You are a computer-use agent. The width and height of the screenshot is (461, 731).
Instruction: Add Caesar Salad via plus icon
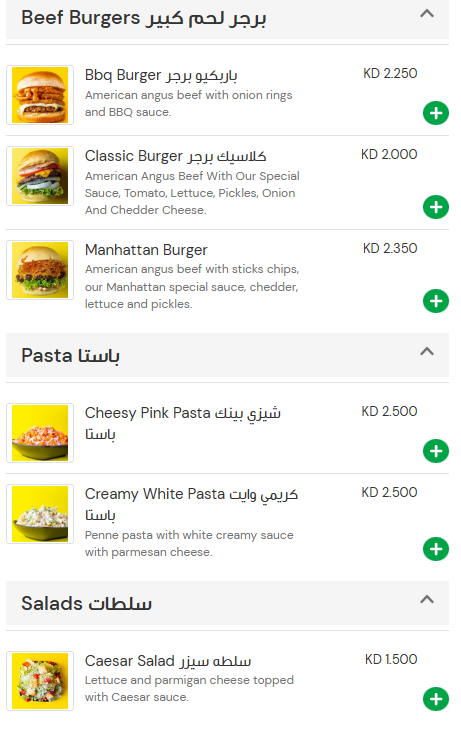click(436, 699)
